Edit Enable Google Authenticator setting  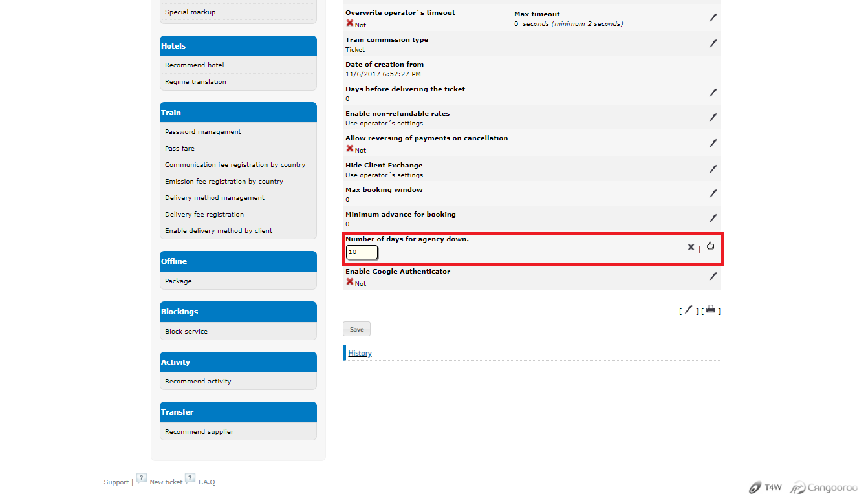pyautogui.click(x=713, y=276)
